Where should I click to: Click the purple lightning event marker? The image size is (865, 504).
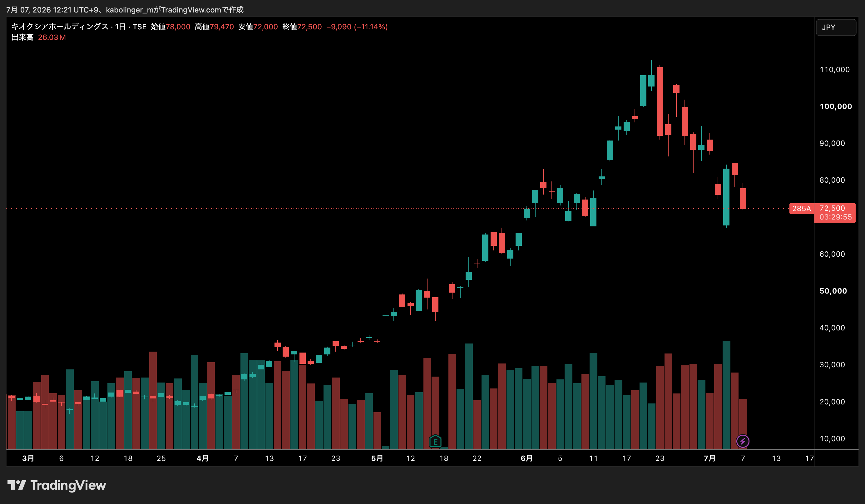(743, 441)
